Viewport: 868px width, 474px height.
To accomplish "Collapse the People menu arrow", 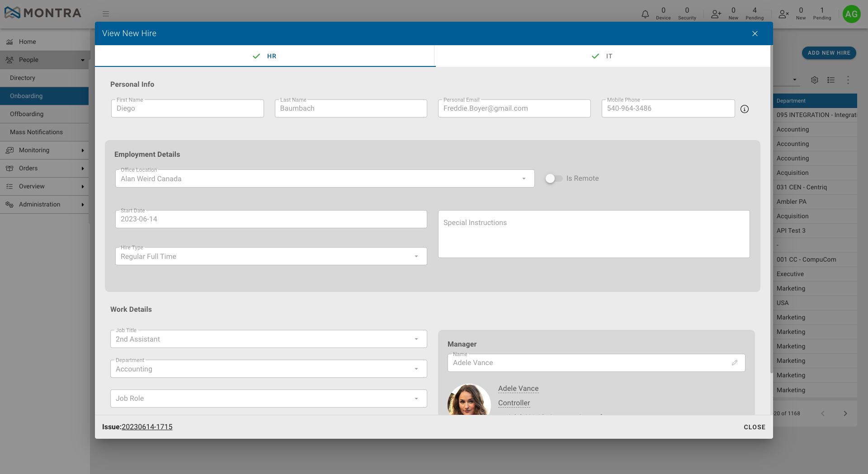I will [x=83, y=60].
